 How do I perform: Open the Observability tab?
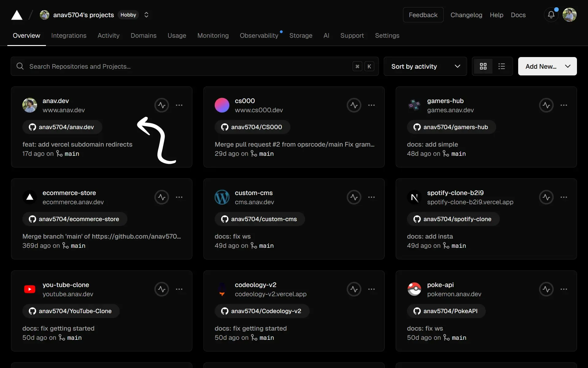259,36
